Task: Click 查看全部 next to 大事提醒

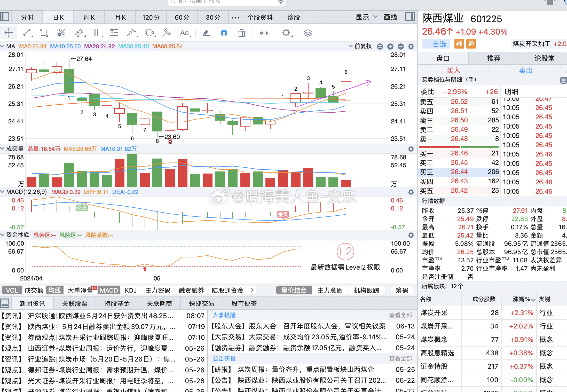Action: pos(400,315)
